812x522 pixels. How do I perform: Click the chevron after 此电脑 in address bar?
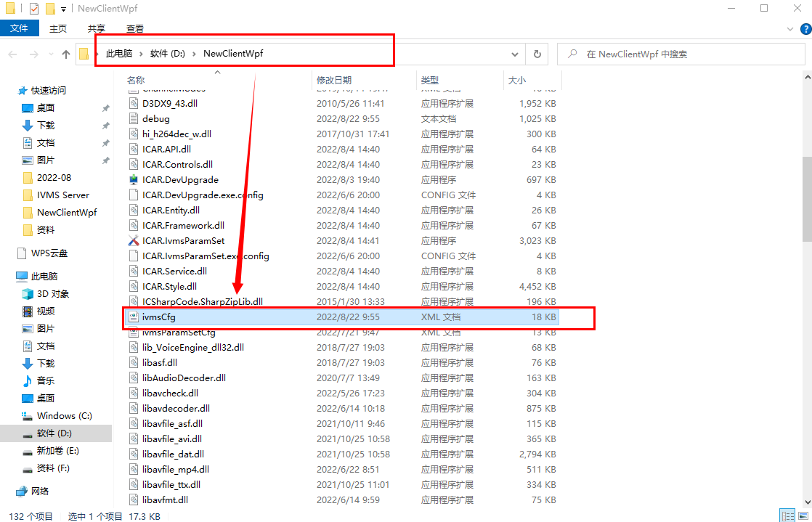pyautogui.click(x=142, y=54)
